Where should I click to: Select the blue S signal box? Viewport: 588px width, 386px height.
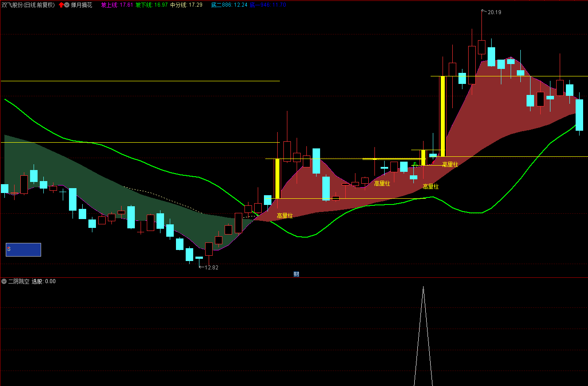point(23,250)
